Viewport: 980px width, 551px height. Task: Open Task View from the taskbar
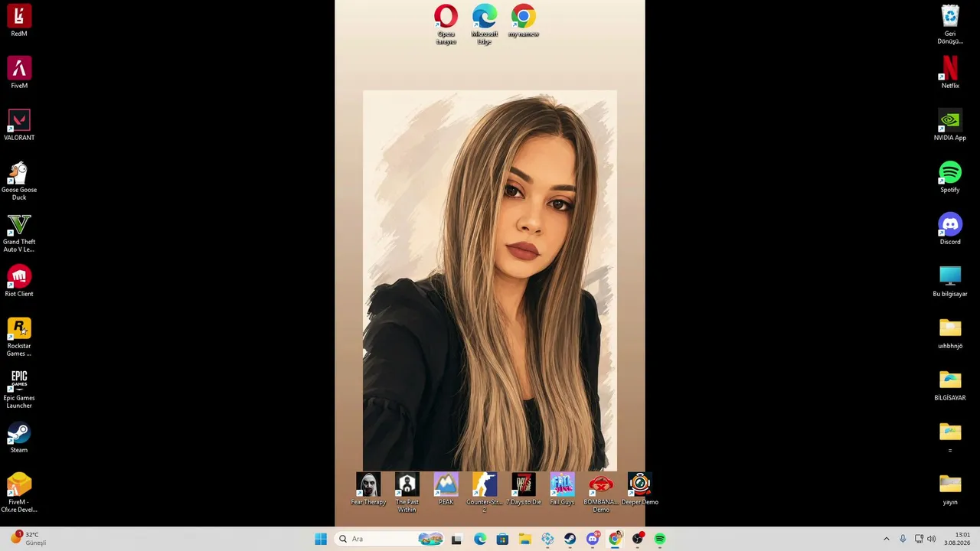pyautogui.click(x=456, y=539)
